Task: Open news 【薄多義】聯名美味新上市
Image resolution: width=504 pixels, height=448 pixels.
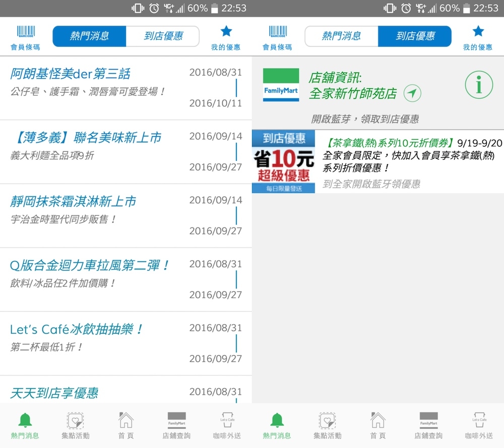Action: 125,152
